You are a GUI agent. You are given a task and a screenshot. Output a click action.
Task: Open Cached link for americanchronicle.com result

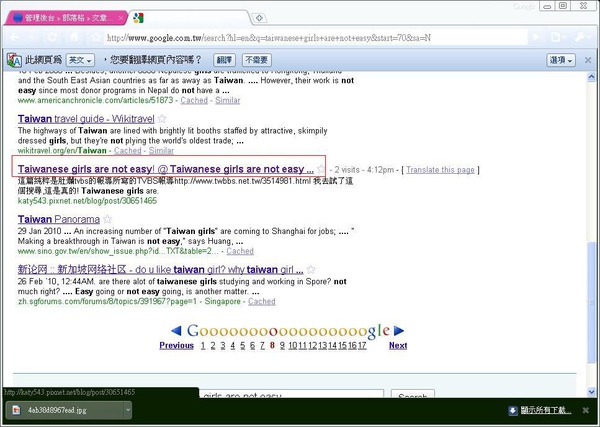coord(194,100)
